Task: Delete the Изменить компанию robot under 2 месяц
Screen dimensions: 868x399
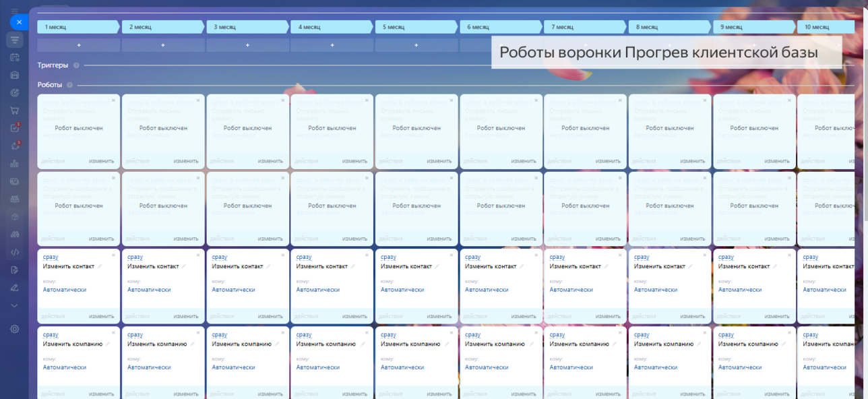Action: [x=198, y=333]
